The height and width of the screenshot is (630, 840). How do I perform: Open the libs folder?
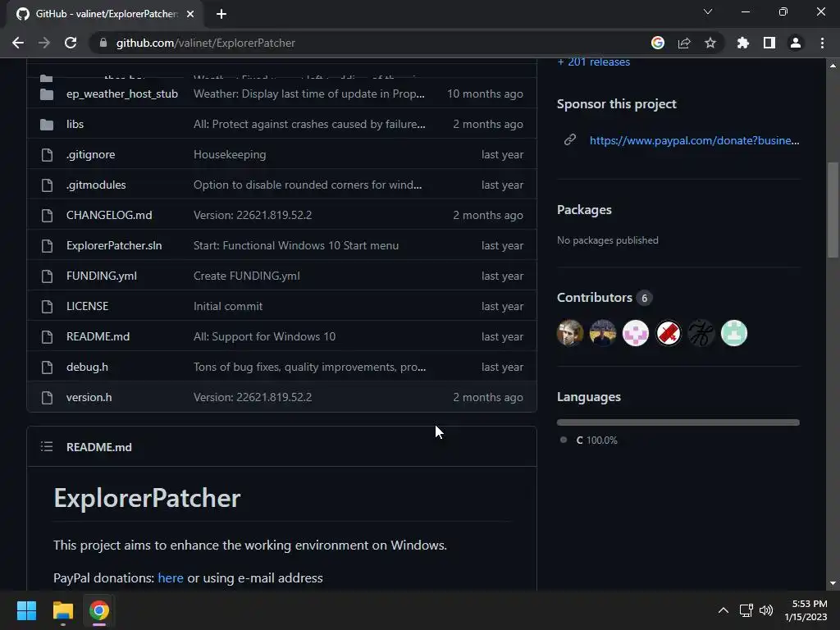coord(75,125)
